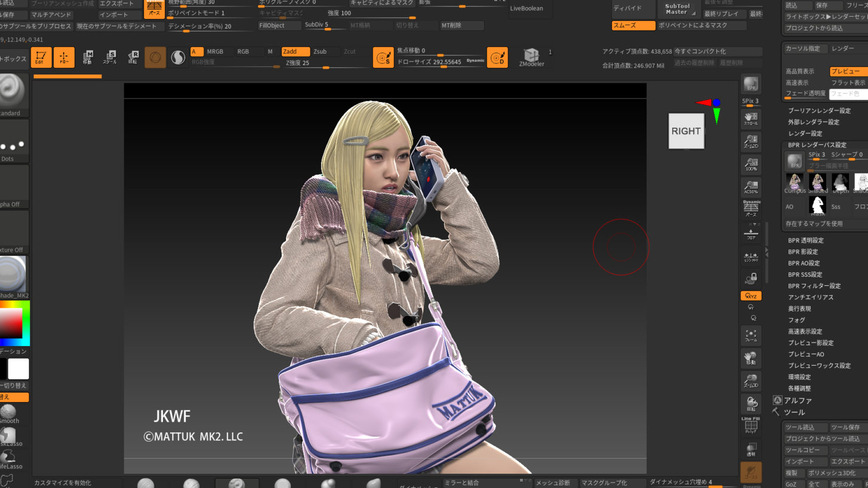The image size is (868, 488).
Task: Click the Z強度 intensity slider
Action: click(326, 63)
